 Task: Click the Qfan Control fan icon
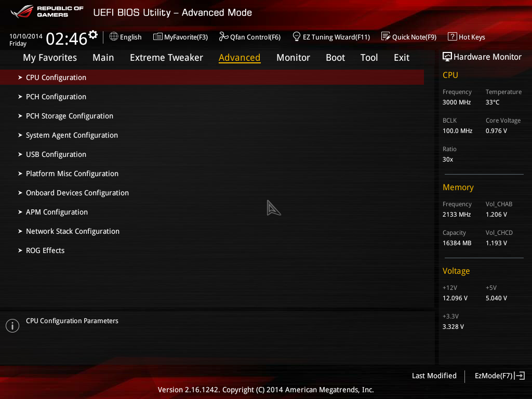tap(223, 36)
